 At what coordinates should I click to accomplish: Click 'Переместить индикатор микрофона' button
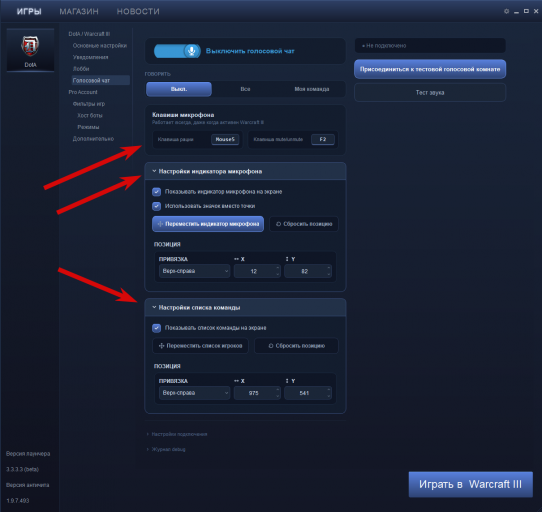click(208, 224)
